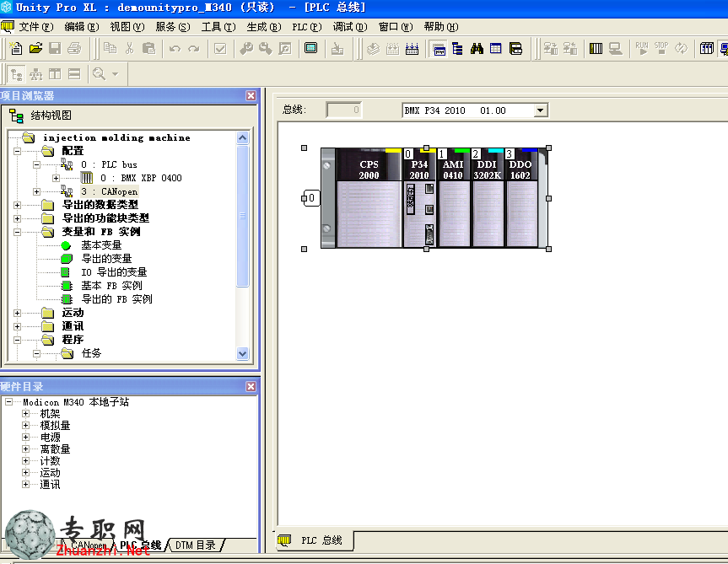
Task: Click the STOP PLC icon
Action: click(x=661, y=48)
